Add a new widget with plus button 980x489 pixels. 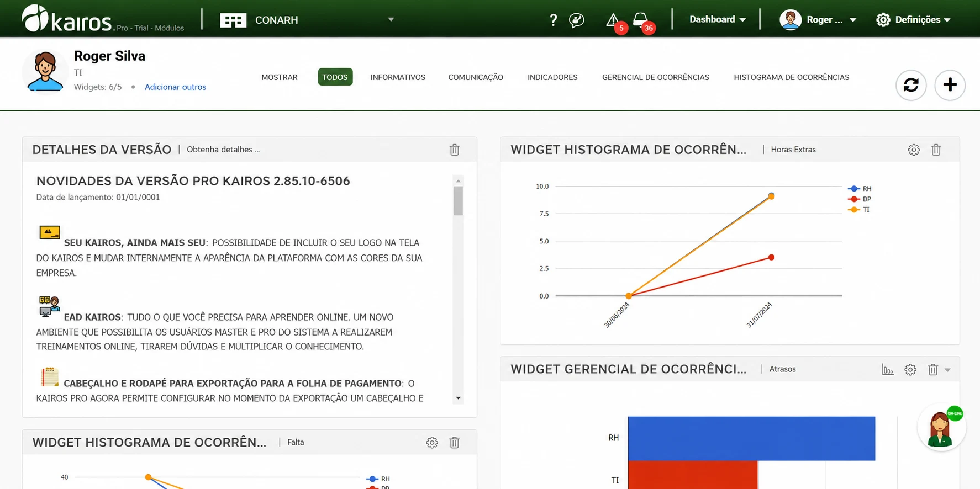click(950, 85)
